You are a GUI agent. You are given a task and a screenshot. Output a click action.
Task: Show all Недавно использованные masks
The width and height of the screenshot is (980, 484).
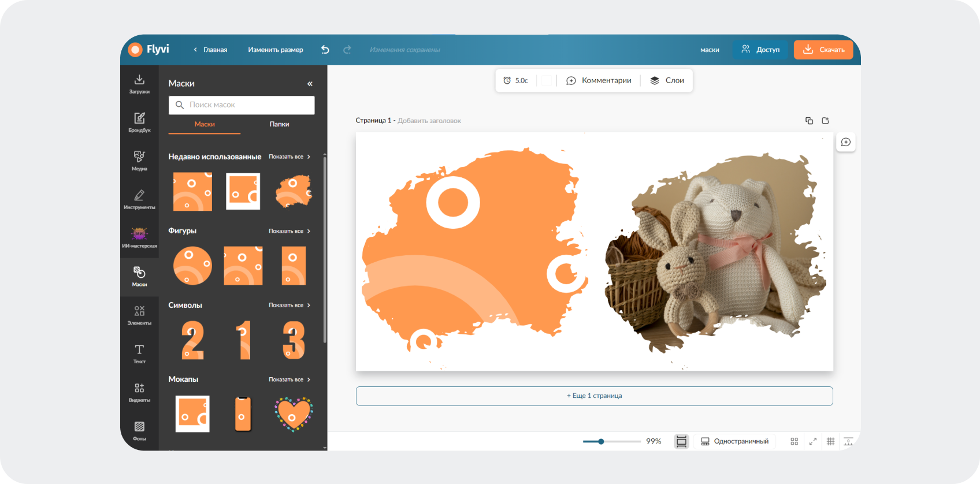[x=289, y=157]
